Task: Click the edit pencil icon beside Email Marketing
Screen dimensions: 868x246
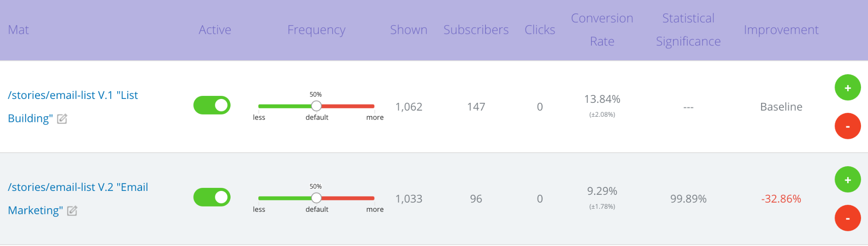Action: coord(72,211)
